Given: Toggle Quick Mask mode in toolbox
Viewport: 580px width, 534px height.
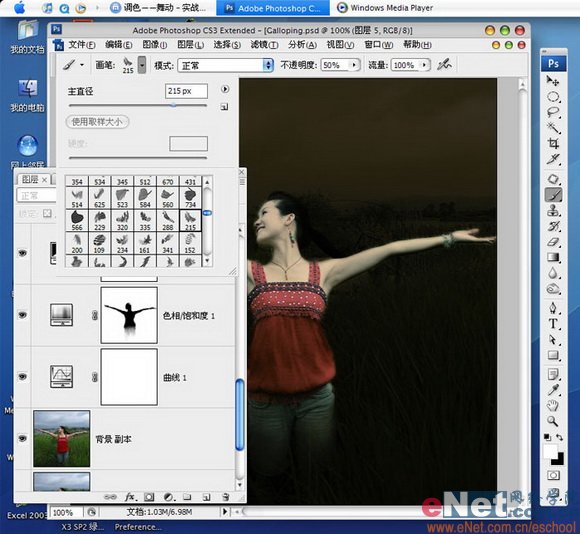Looking at the screenshot, I should pyautogui.click(x=553, y=475).
